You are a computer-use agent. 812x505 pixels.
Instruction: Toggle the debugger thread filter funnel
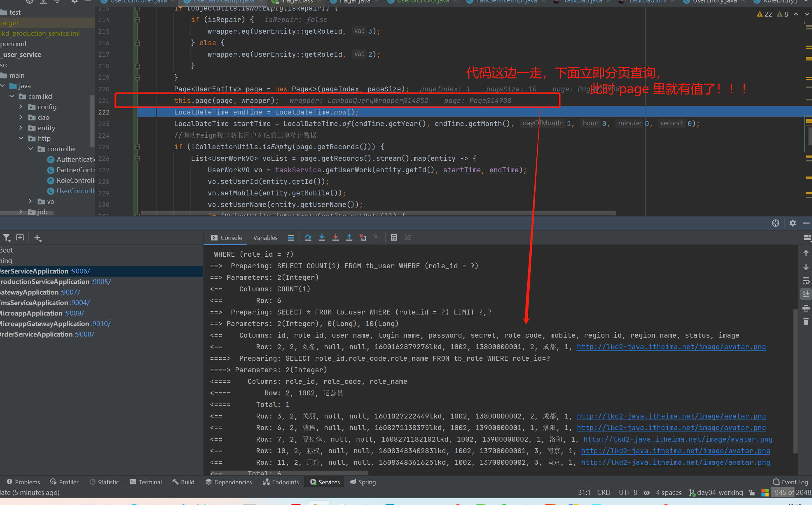(x=6, y=237)
